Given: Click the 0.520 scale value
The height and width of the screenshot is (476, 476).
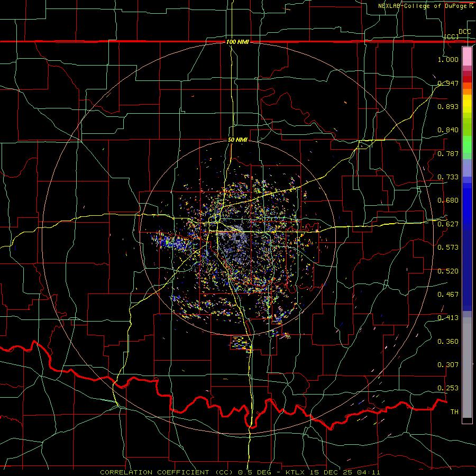Looking at the screenshot, I should point(448,271).
